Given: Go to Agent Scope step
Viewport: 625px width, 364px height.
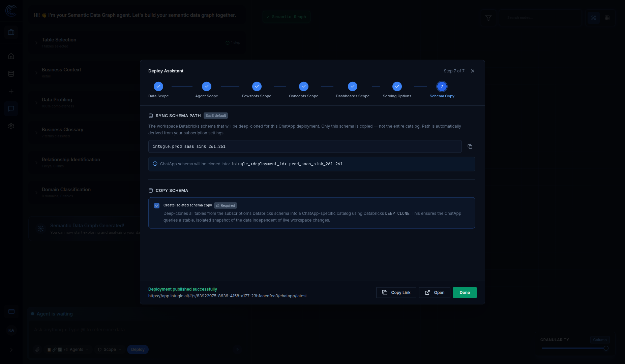Looking at the screenshot, I should (x=207, y=87).
